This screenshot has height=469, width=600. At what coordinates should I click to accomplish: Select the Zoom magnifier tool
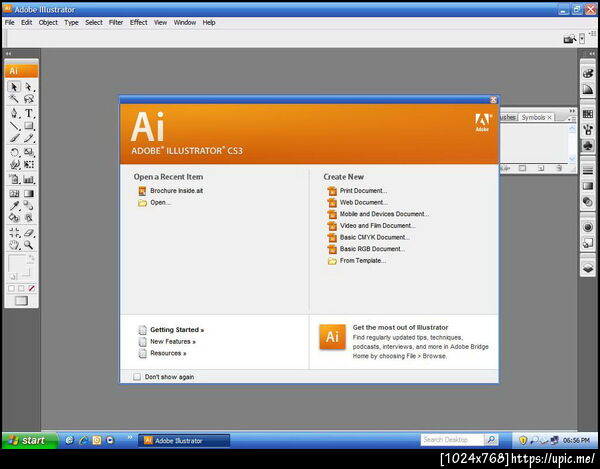point(29,245)
